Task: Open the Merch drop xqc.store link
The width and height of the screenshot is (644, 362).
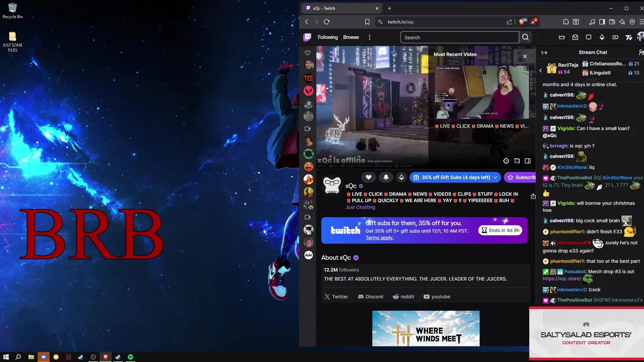Action: [x=561, y=279]
